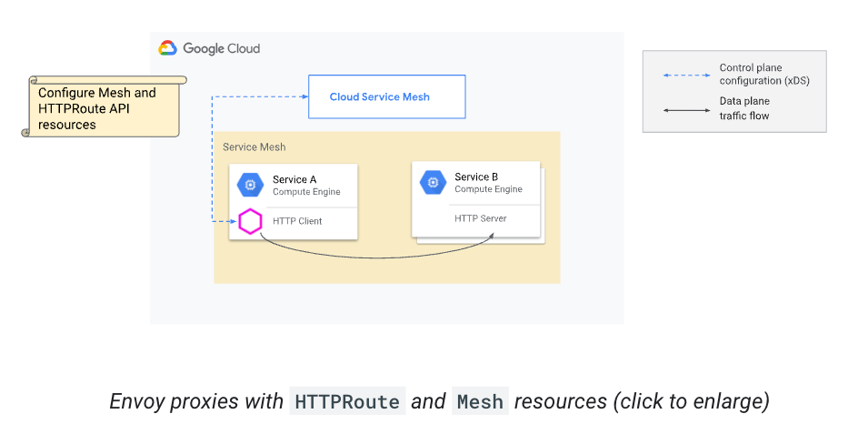Image resolution: width=868 pixels, height=434 pixels.
Task: Click the dashed blue control plane legend arrow
Action: [686, 75]
